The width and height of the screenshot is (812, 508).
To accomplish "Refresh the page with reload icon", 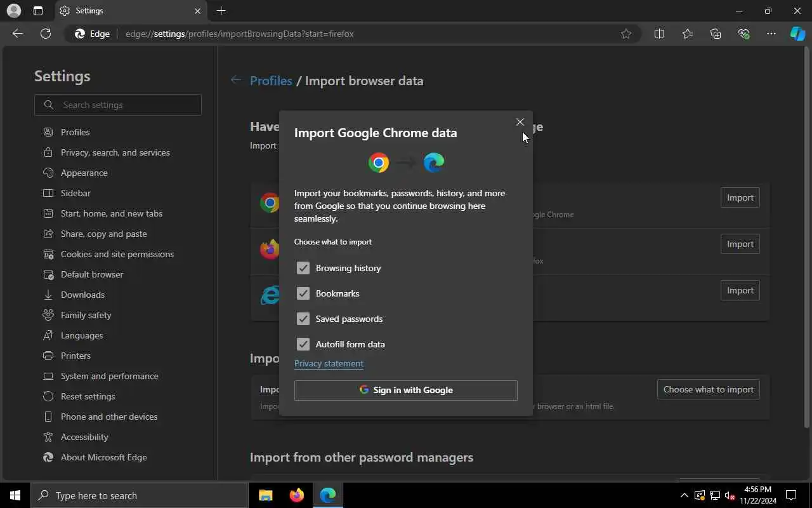I will point(46,34).
